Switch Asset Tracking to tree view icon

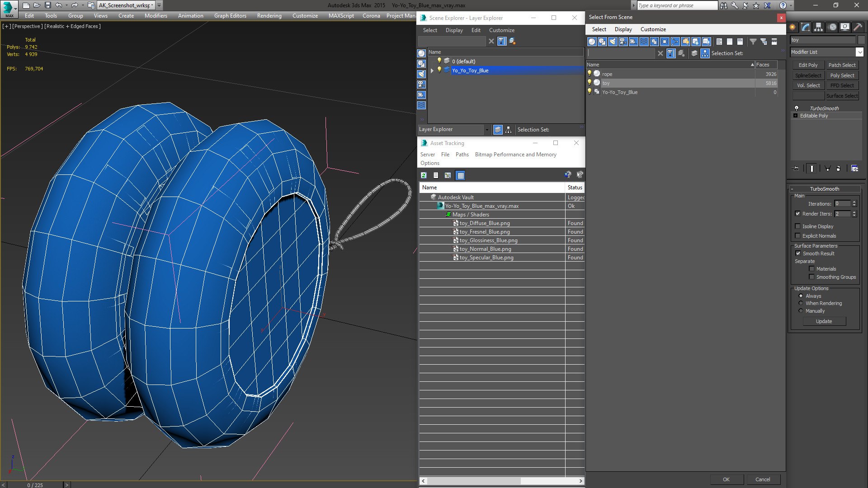click(x=448, y=175)
